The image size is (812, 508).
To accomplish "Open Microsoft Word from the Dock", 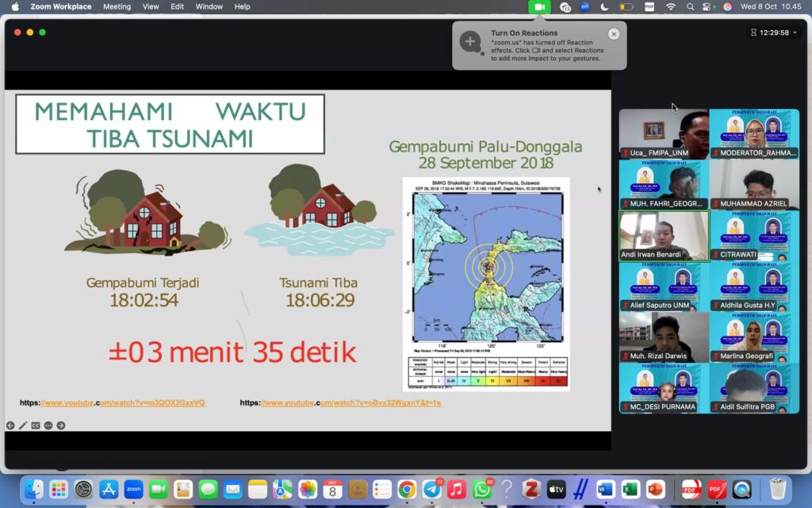I will point(606,489).
